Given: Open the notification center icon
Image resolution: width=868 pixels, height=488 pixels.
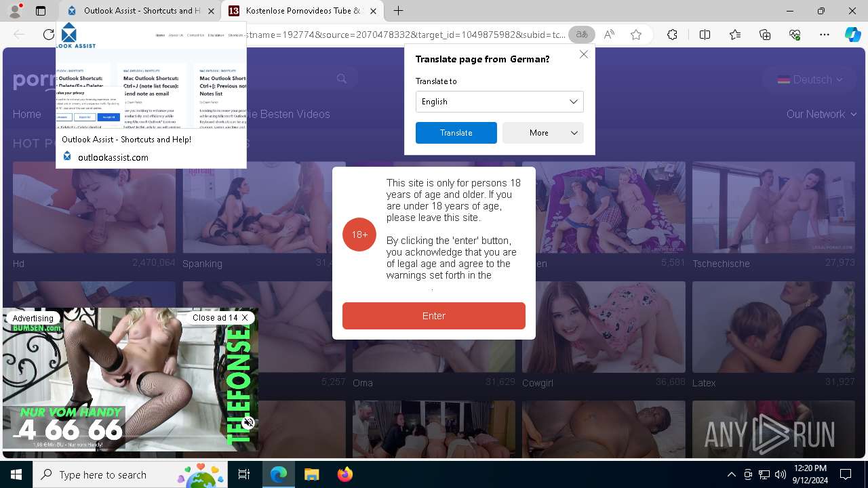Looking at the screenshot, I should [x=846, y=474].
